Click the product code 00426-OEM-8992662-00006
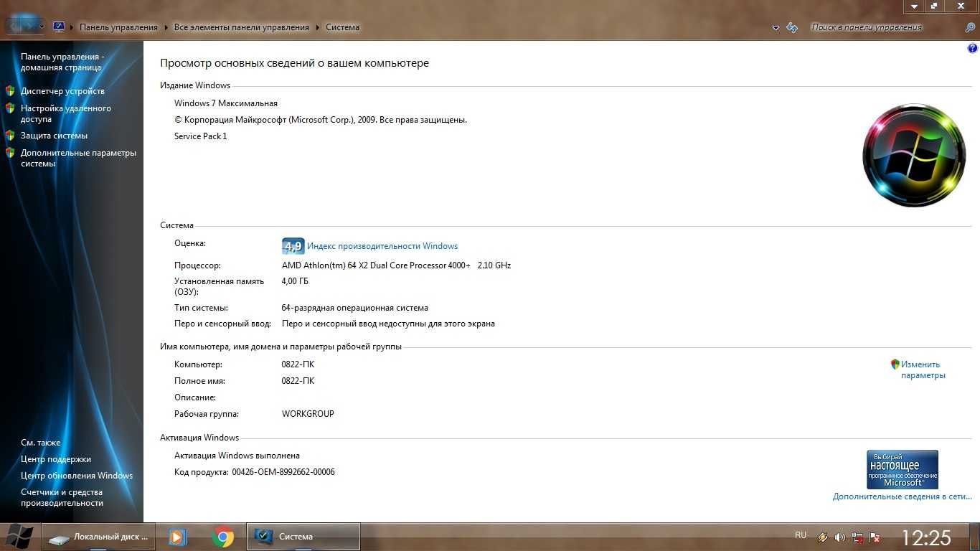 283,472
